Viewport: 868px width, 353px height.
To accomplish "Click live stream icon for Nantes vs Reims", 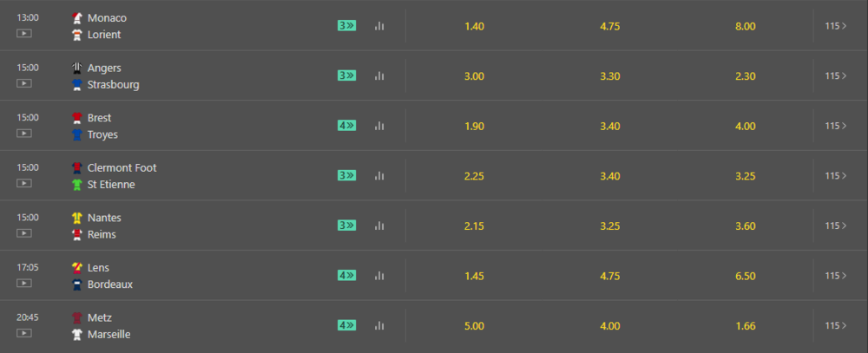I will coord(23,233).
